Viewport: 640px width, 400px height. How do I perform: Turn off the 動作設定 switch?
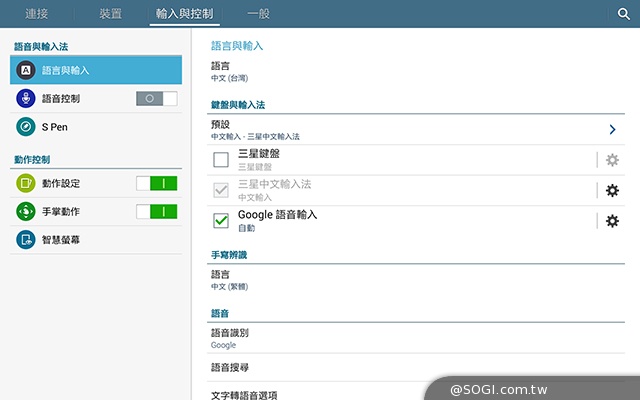(156, 183)
